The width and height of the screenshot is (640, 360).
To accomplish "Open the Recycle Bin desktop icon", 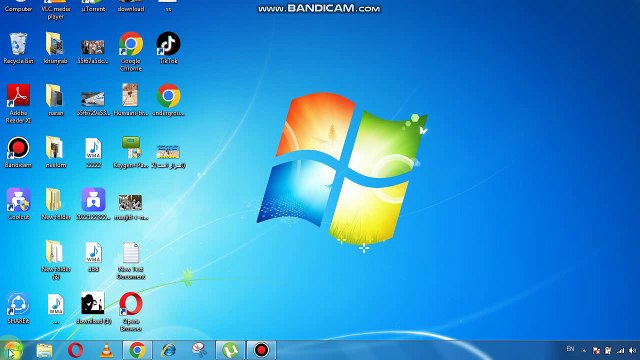I will coord(18,48).
